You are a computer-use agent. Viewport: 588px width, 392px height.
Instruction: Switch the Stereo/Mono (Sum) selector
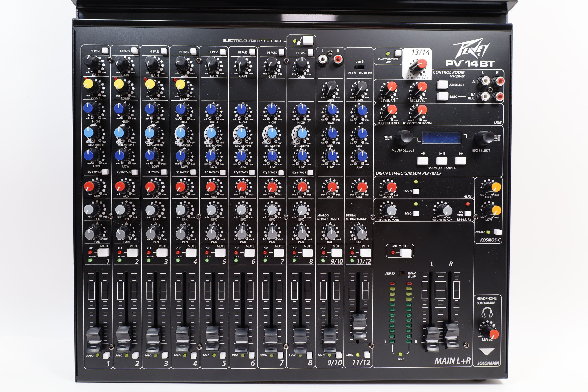coord(401,273)
